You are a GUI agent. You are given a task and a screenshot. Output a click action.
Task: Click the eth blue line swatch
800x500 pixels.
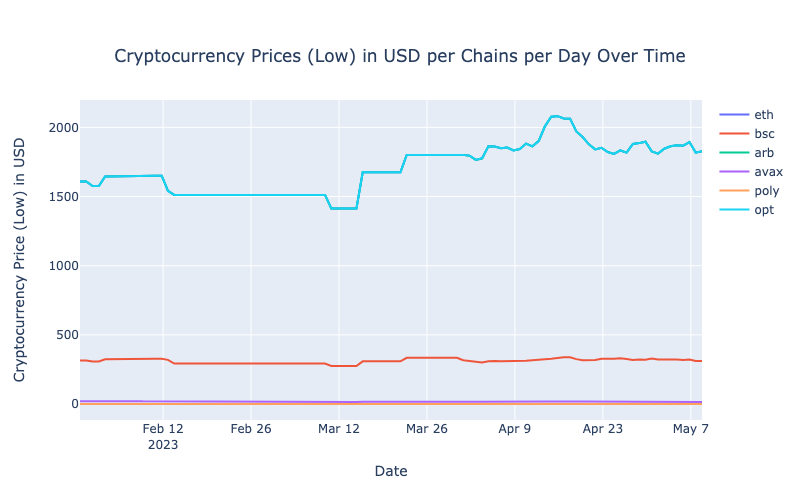(734, 115)
